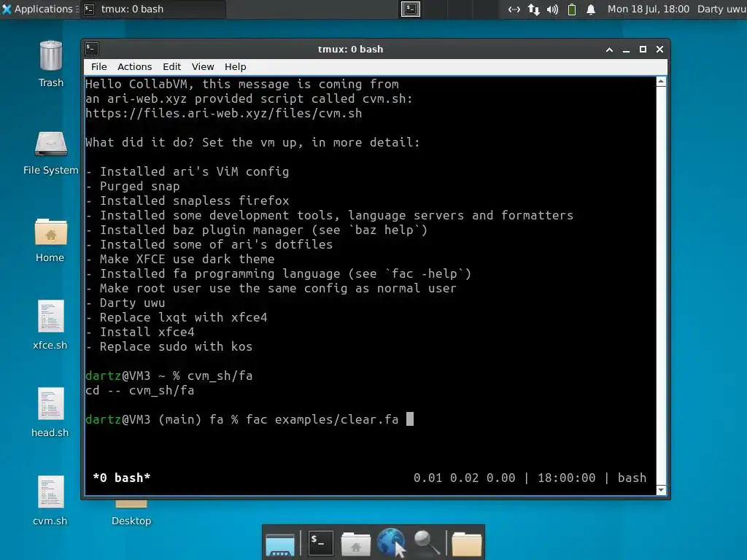The height and width of the screenshot is (560, 747).
Task: Open Application Finder magnifier in dock
Action: point(426,542)
